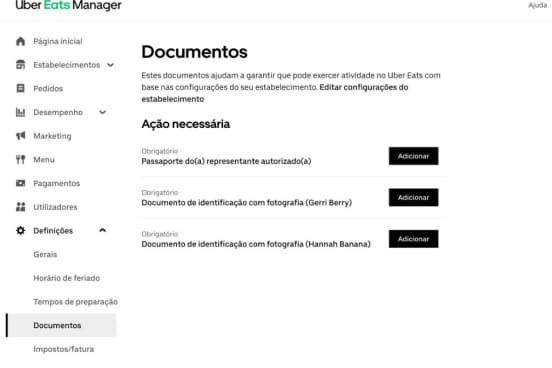
Task: Click the Desempenho label
Action: [58, 112]
